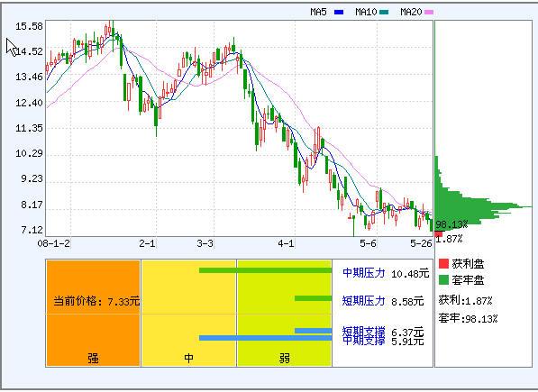Click the 08-1-2 date axis label

(54, 244)
